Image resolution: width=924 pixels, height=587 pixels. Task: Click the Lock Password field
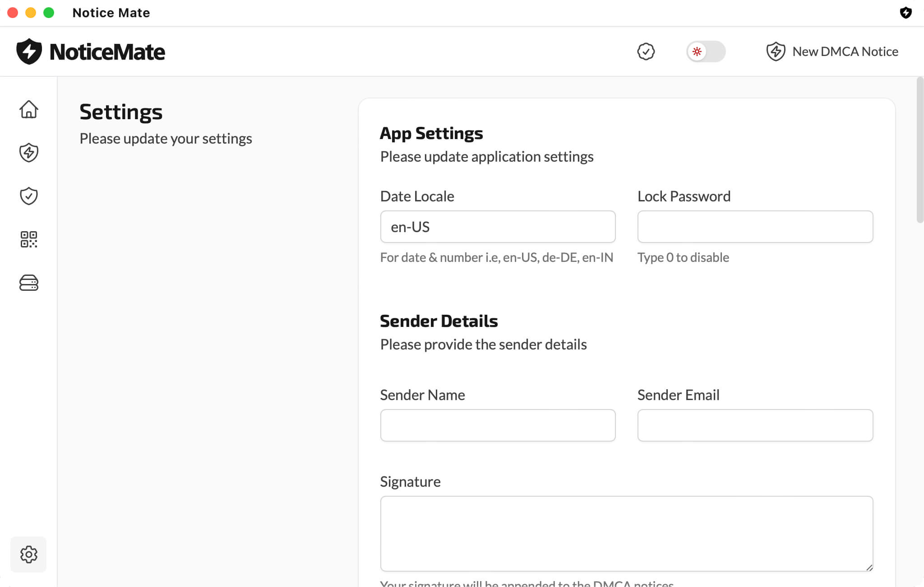point(755,227)
